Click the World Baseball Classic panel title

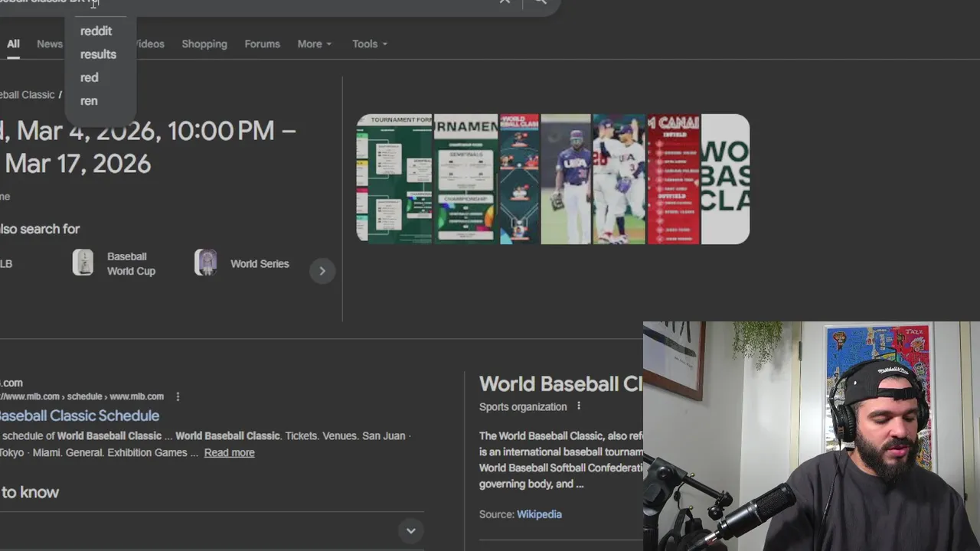click(561, 384)
